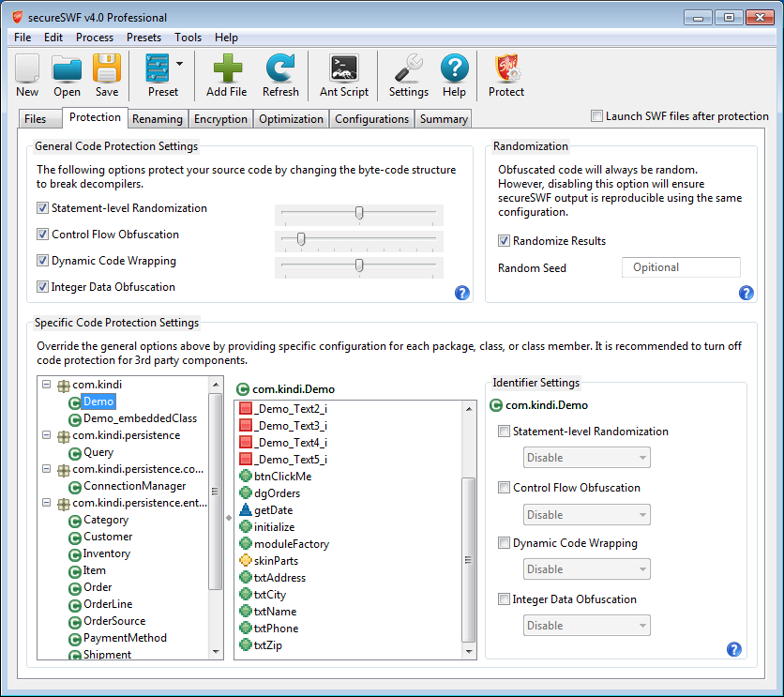Collapse the com.kindi.persistence package node
Image resolution: width=784 pixels, height=697 pixels.
[x=46, y=435]
